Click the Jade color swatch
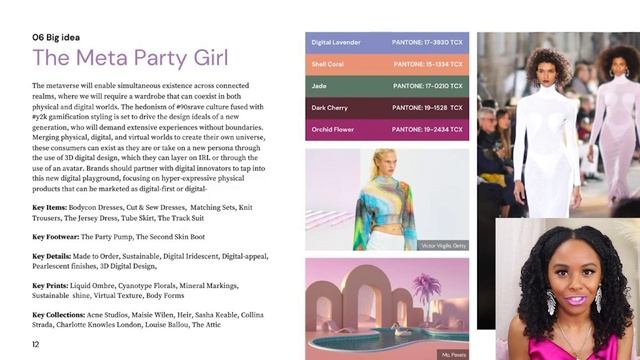 click(x=387, y=86)
